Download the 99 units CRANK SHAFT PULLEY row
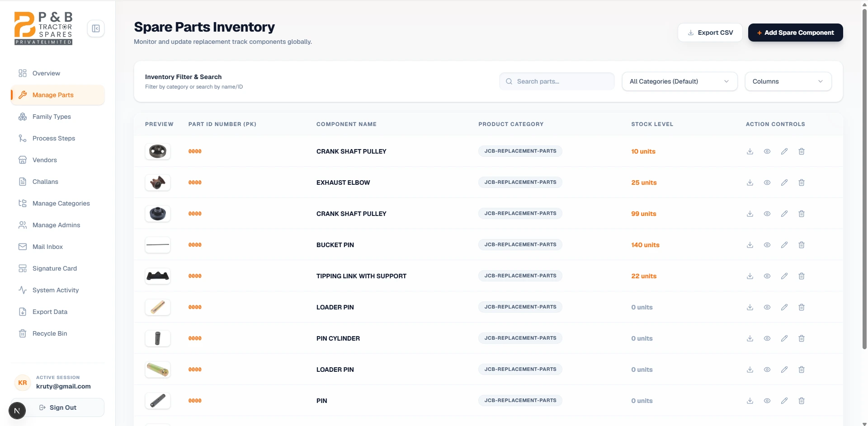 750,214
